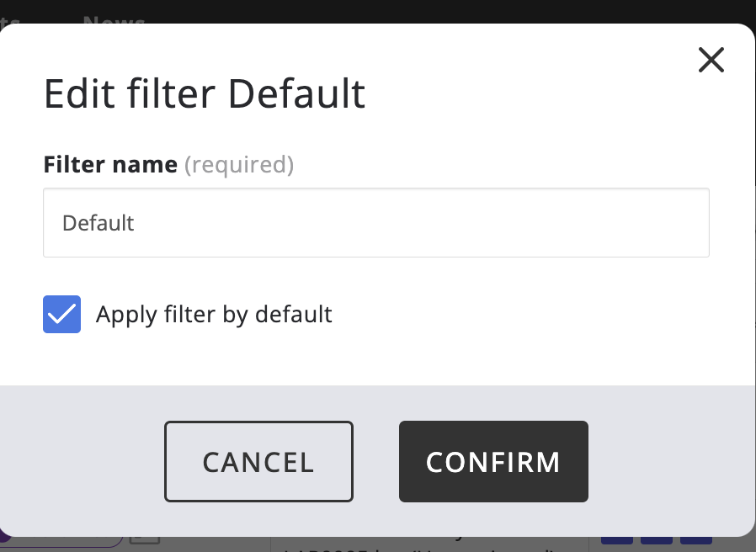Click the X icon in the dialog corner

coord(711,60)
